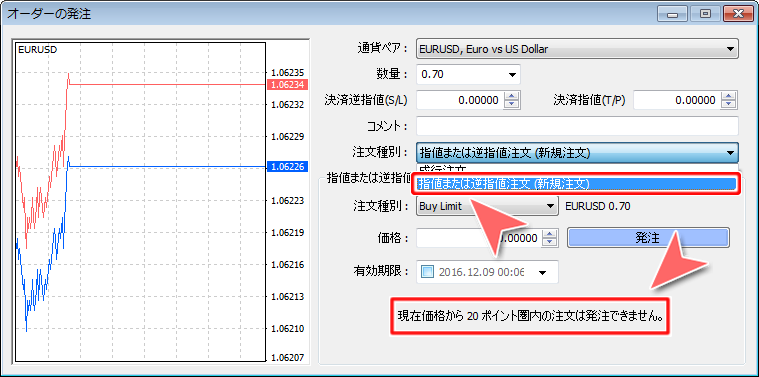Click the 価格 price input field
The width and height of the screenshot is (759, 377).
[479, 238]
